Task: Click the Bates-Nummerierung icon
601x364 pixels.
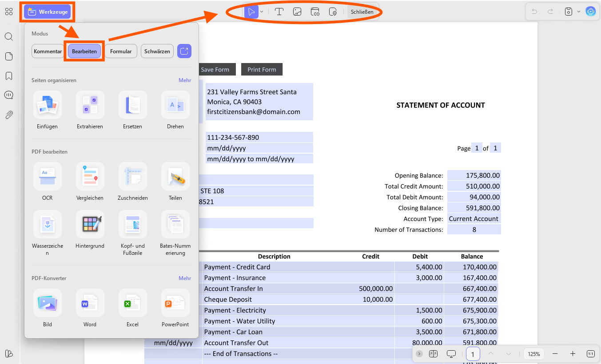Action: (175, 224)
